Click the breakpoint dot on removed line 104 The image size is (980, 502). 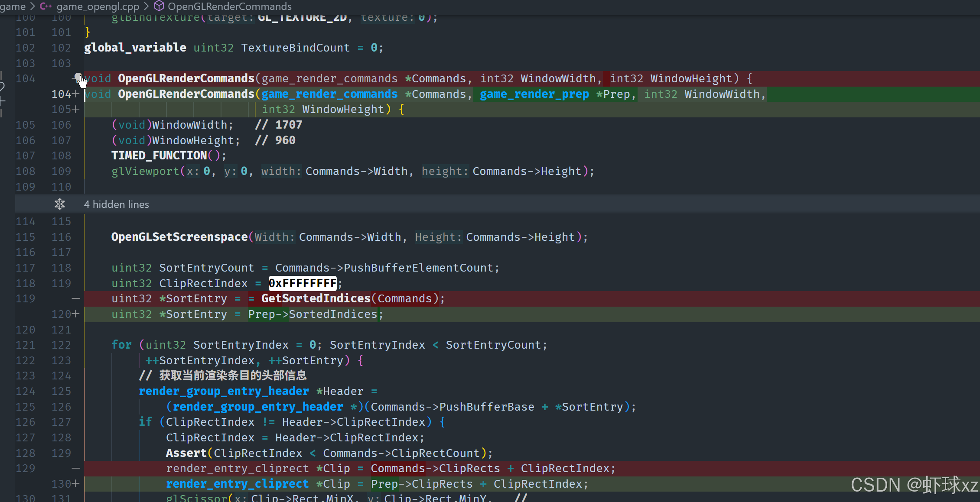click(x=78, y=77)
